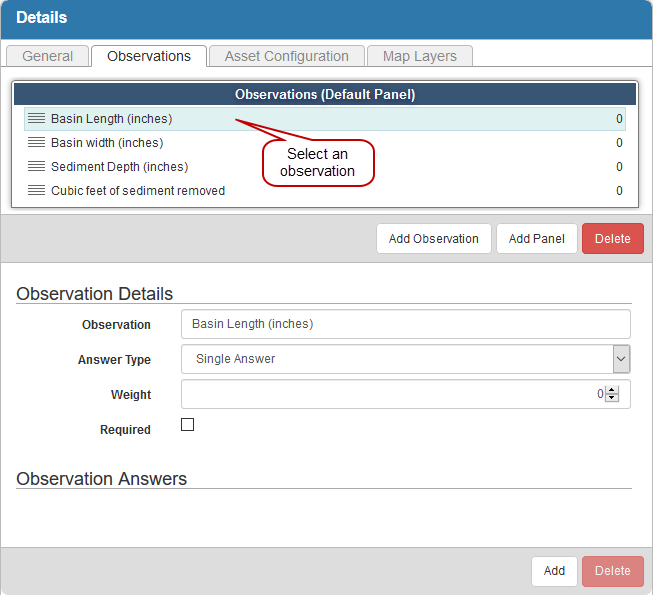
Task: Click drag handle icon beside Sediment Depth
Action: pyautogui.click(x=36, y=167)
